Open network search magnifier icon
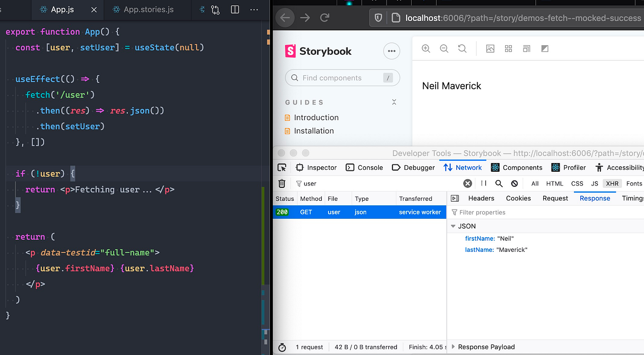 [x=499, y=183]
